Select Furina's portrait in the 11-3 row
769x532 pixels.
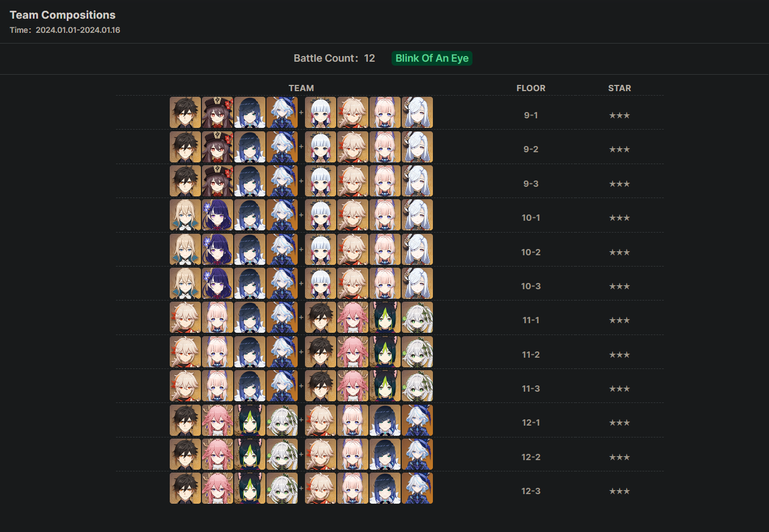pos(282,386)
